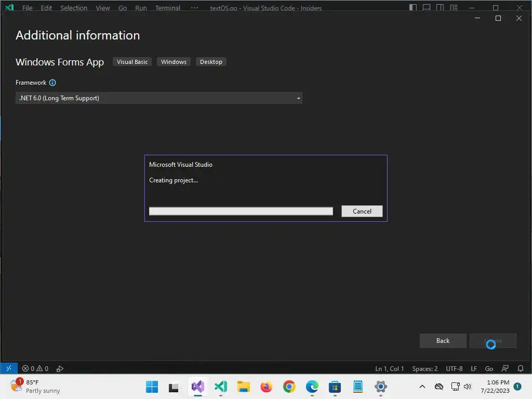Open the Terminal menu in VS Code
The image size is (532, 399).
click(168, 8)
